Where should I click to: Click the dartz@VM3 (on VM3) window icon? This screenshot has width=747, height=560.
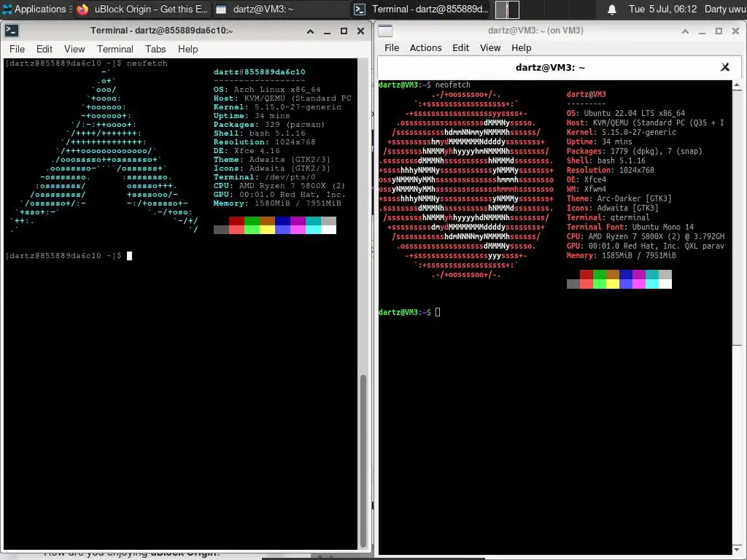tap(385, 31)
